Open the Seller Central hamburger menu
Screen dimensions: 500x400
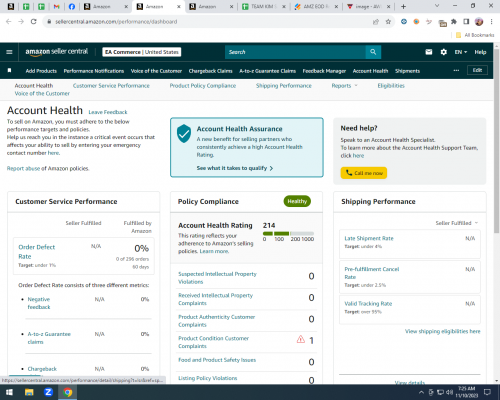click(x=9, y=52)
